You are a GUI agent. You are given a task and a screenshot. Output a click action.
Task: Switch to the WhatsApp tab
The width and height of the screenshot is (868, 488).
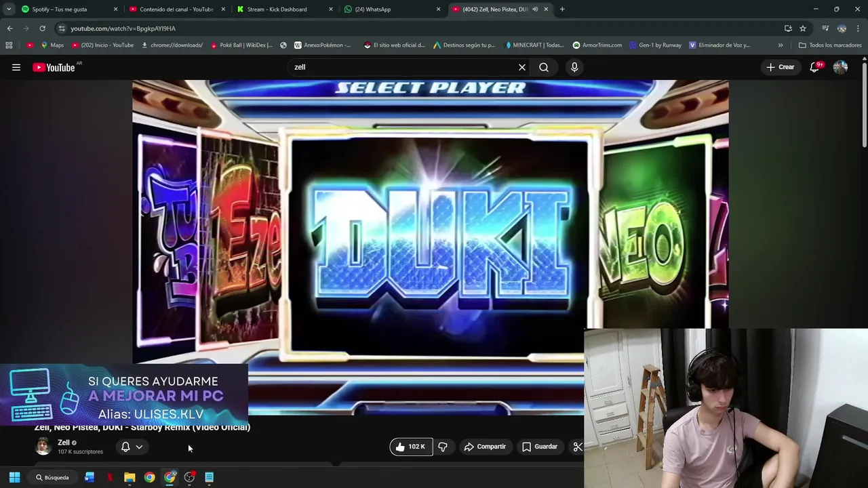(391, 9)
